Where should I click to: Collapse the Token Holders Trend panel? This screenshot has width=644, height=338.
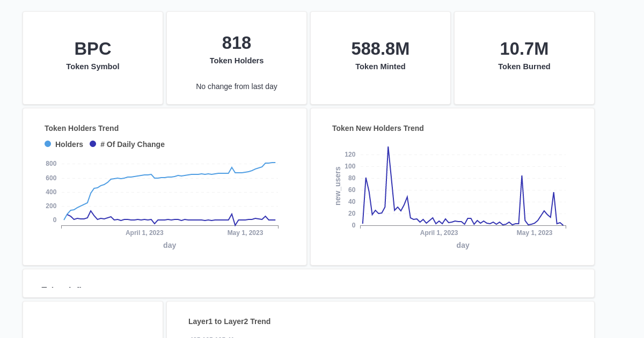81,128
